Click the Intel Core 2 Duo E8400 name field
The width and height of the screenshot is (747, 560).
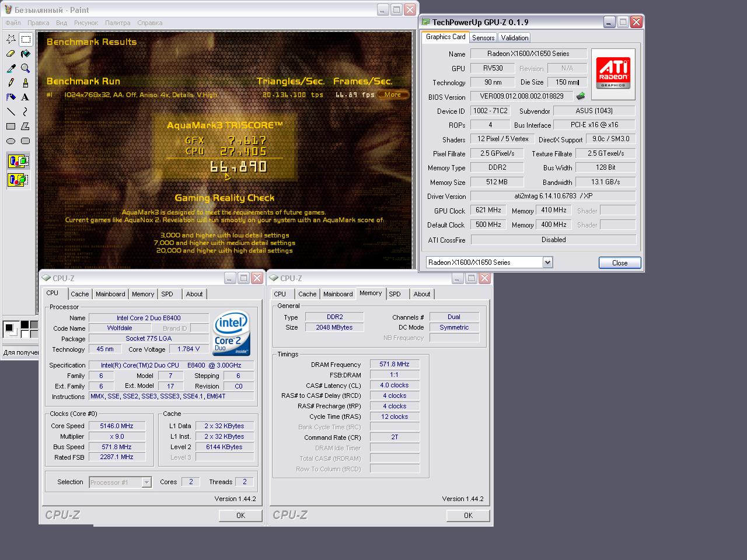149,318
